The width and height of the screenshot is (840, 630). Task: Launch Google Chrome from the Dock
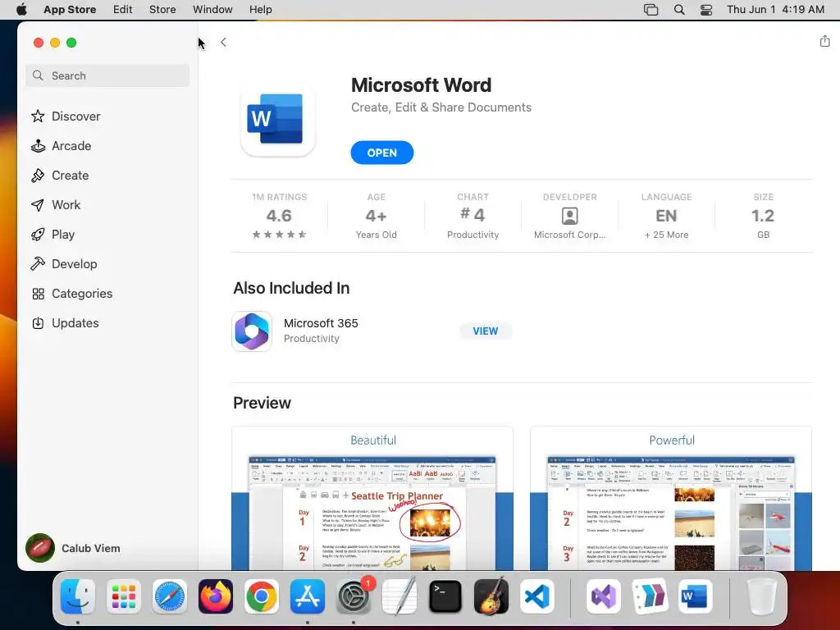[x=262, y=596]
